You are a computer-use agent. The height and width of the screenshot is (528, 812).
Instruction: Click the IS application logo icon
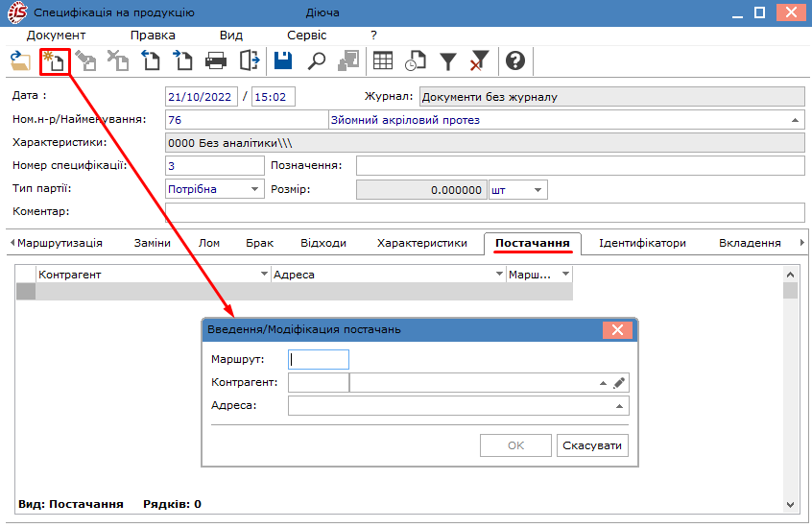[x=17, y=12]
